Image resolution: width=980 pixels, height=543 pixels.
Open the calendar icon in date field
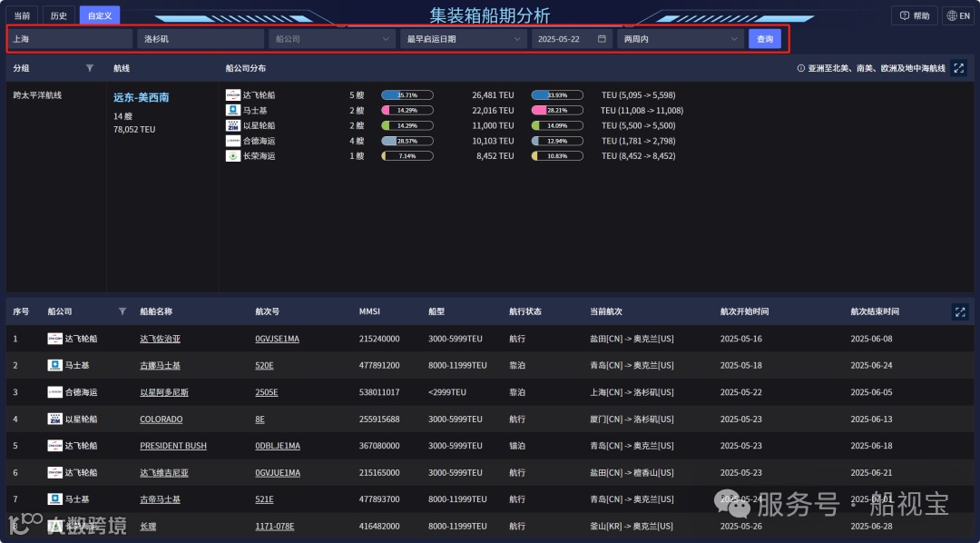[x=602, y=39]
